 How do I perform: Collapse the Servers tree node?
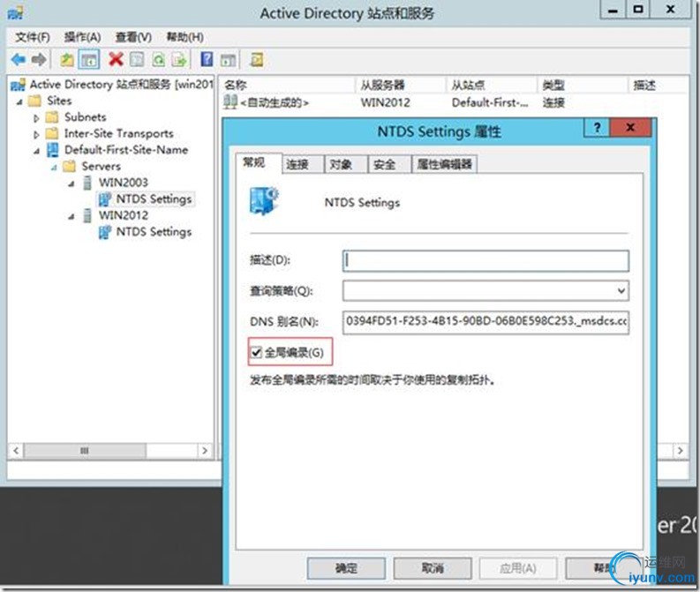click(54, 168)
